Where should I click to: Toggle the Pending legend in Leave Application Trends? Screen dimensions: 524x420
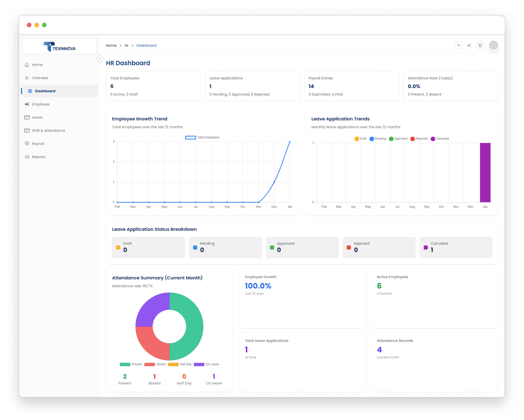click(x=378, y=138)
